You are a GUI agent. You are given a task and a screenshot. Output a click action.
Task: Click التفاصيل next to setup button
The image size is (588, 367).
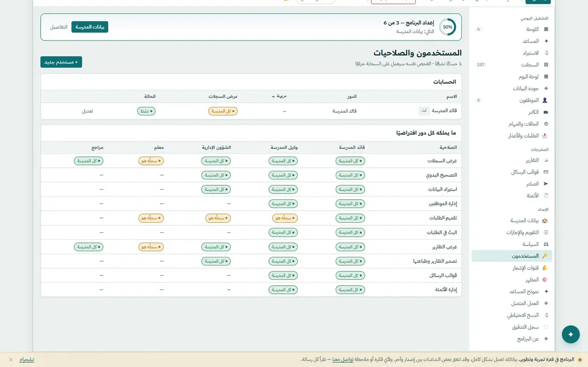coord(59,27)
